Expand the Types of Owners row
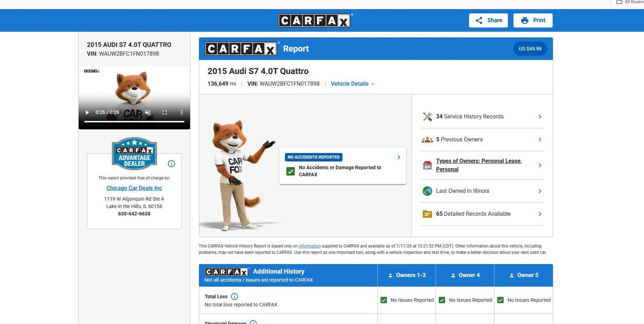Viewport: 644px width, 324px height. coord(482,165)
